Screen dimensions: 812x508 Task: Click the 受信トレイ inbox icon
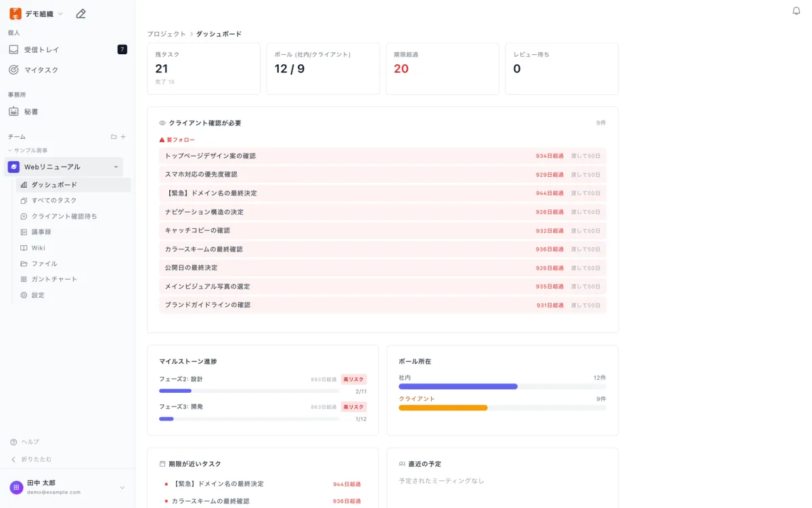(x=14, y=49)
